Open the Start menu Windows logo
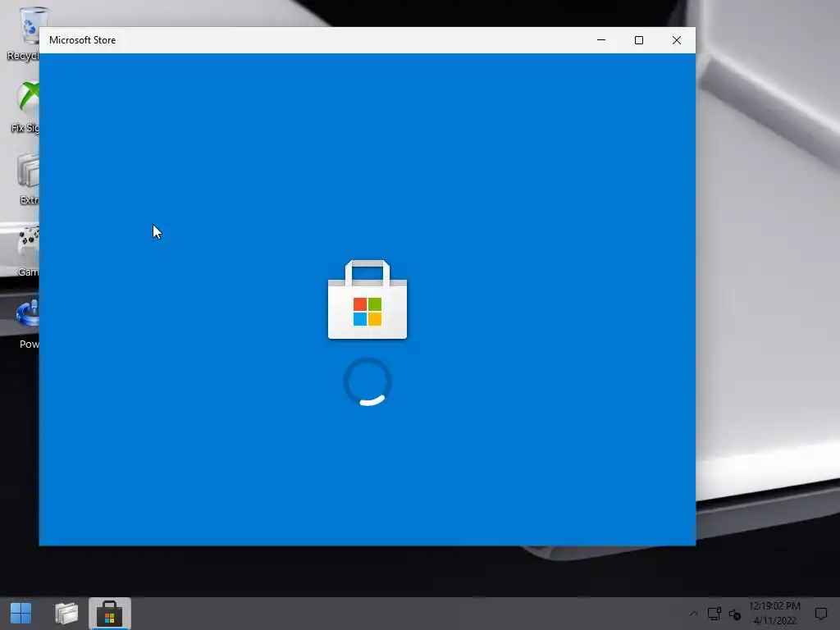This screenshot has height=630, width=840. (x=21, y=614)
